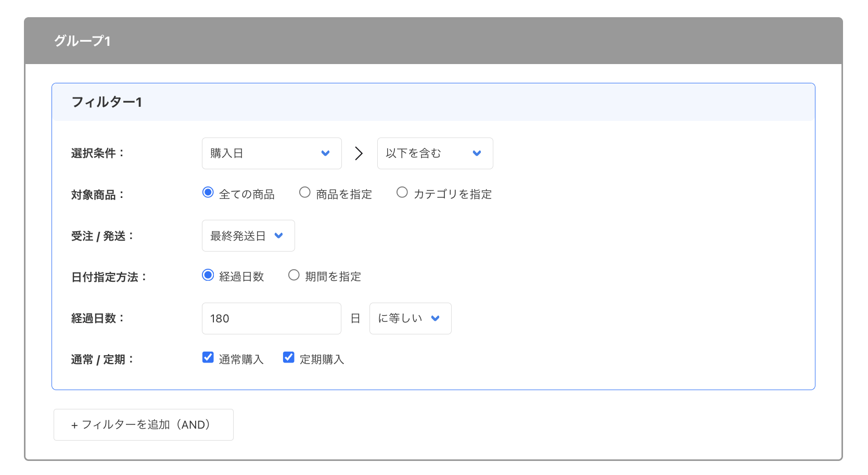The image size is (868, 475).
Task: Uncheck the 定期購入 checkbox
Action: click(288, 357)
